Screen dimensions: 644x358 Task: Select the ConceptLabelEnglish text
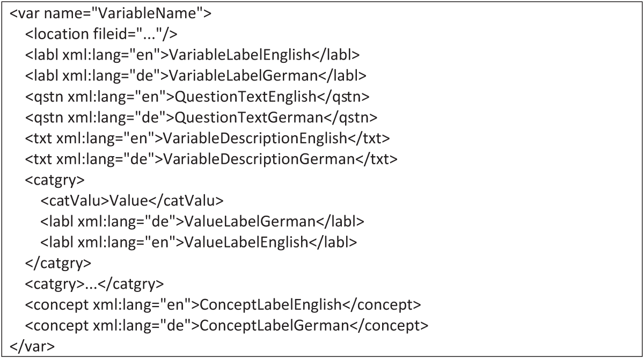(270, 304)
